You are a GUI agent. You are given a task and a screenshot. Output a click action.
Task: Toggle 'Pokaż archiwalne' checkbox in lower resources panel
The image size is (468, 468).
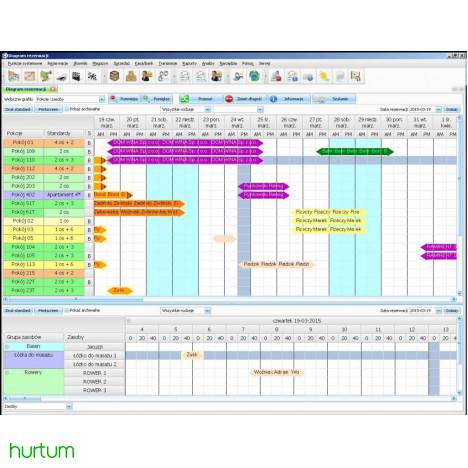point(67,310)
